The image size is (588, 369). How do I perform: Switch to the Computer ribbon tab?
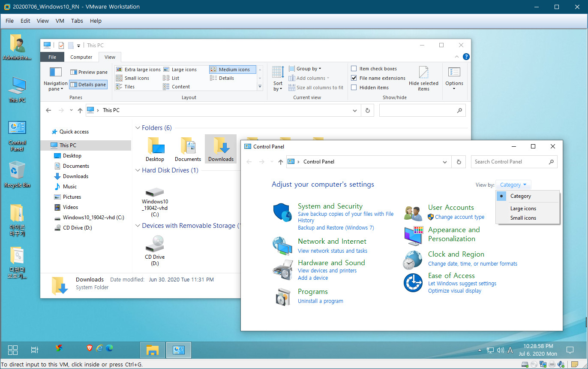(x=81, y=57)
